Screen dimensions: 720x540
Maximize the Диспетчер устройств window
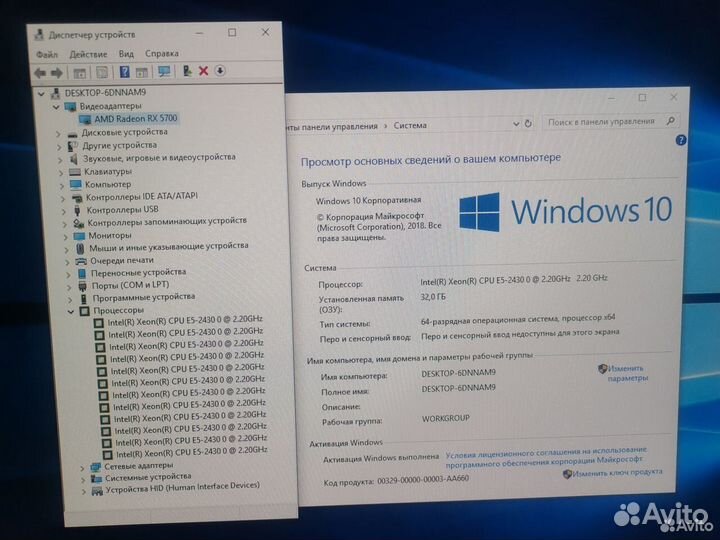tap(232, 33)
